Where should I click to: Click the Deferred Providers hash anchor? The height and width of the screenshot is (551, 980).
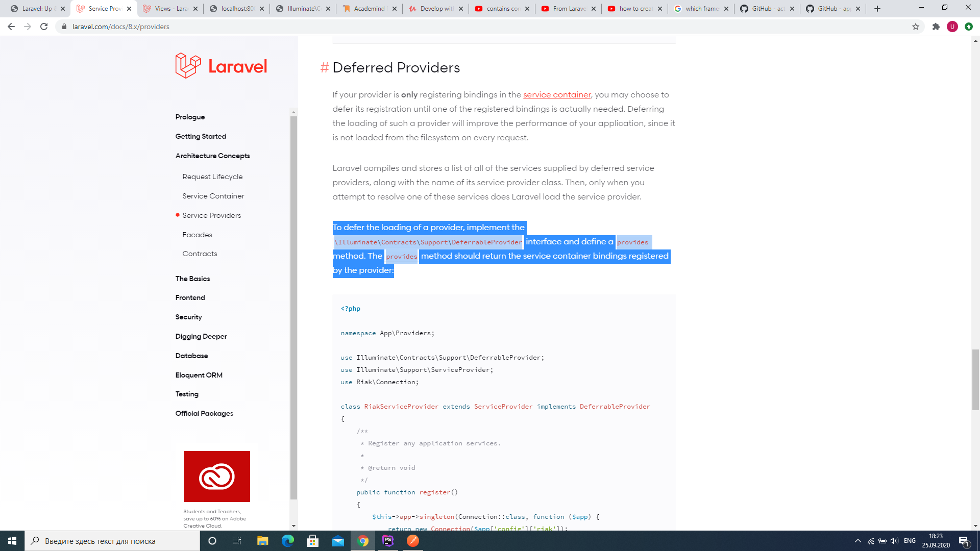click(324, 68)
